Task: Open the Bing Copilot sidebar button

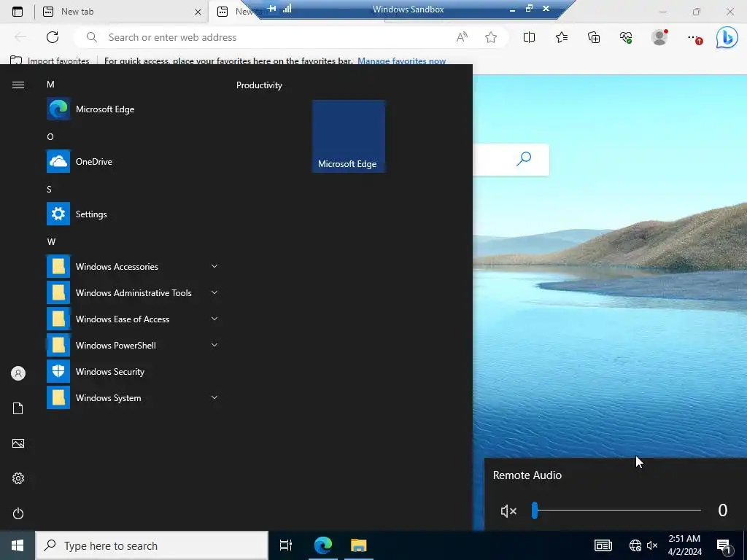Action: click(727, 37)
